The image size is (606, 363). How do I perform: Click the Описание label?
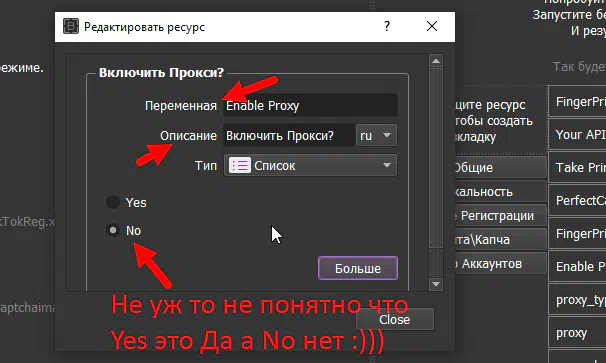pyautogui.click(x=188, y=136)
